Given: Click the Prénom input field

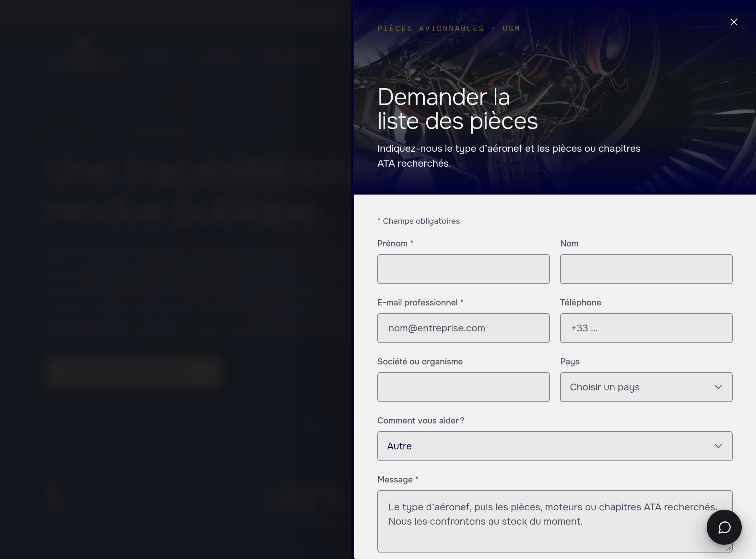Looking at the screenshot, I should pyautogui.click(x=463, y=269).
